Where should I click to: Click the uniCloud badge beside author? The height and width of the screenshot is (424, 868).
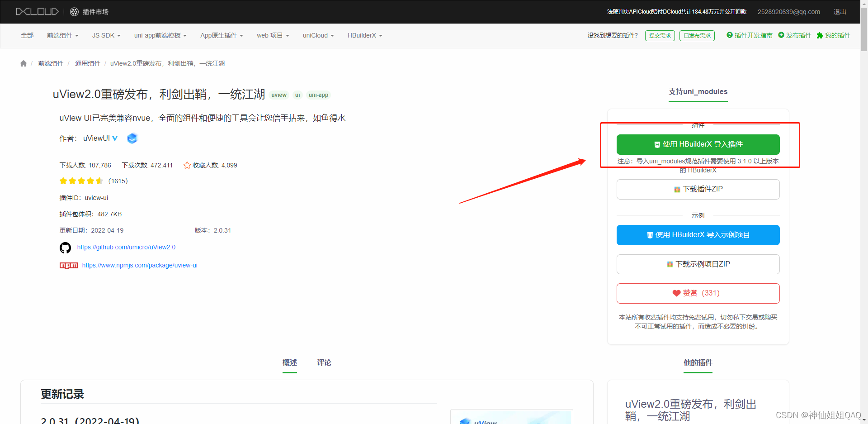pos(132,138)
